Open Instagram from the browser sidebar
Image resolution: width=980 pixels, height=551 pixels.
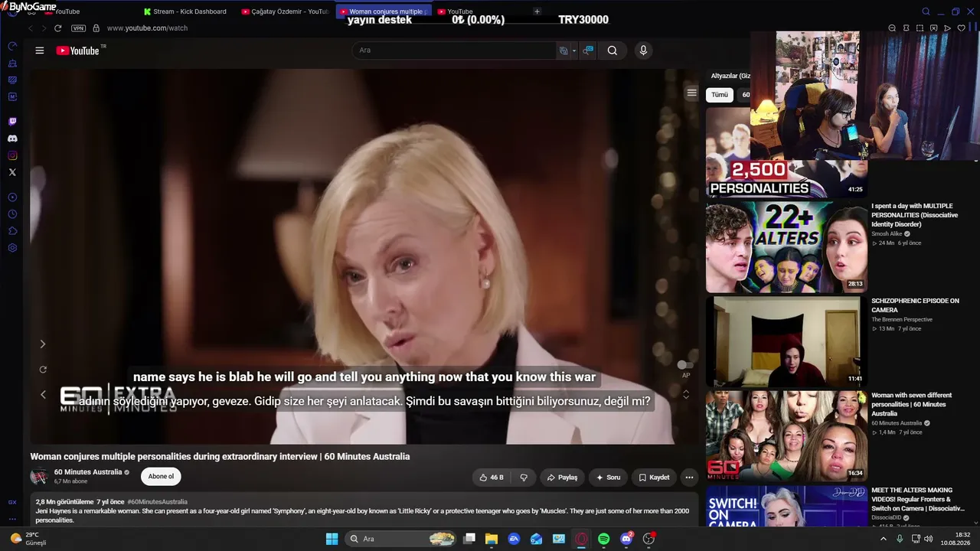click(12, 155)
